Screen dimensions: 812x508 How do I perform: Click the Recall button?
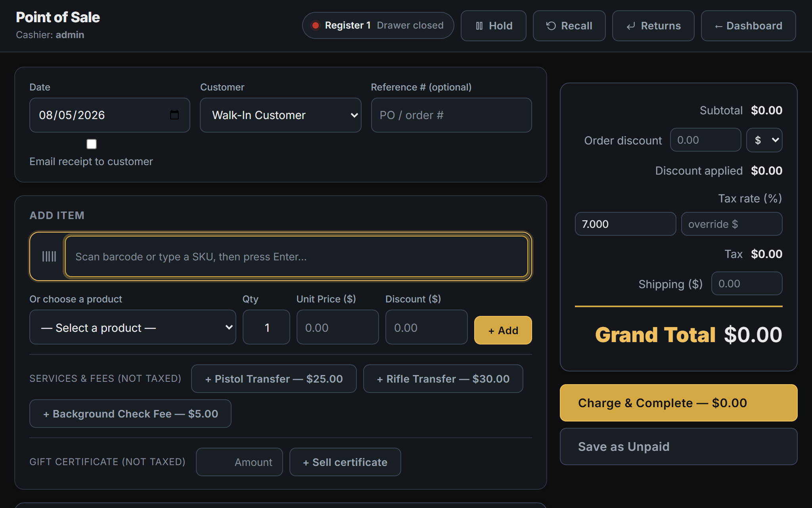pos(569,26)
